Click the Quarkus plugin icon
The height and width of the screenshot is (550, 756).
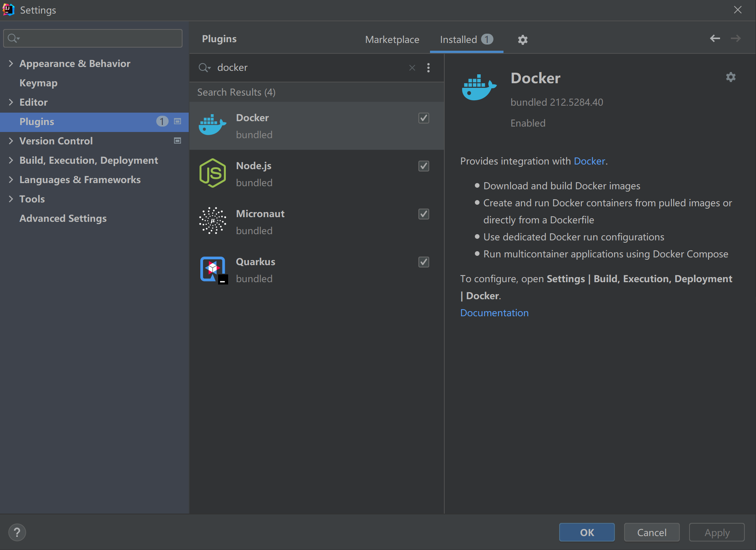[213, 269]
